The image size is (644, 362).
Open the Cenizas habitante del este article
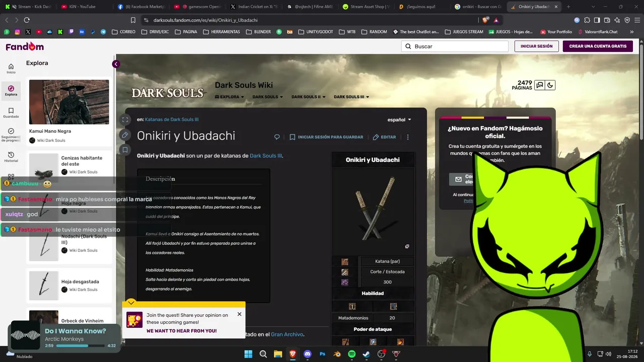[x=82, y=161]
